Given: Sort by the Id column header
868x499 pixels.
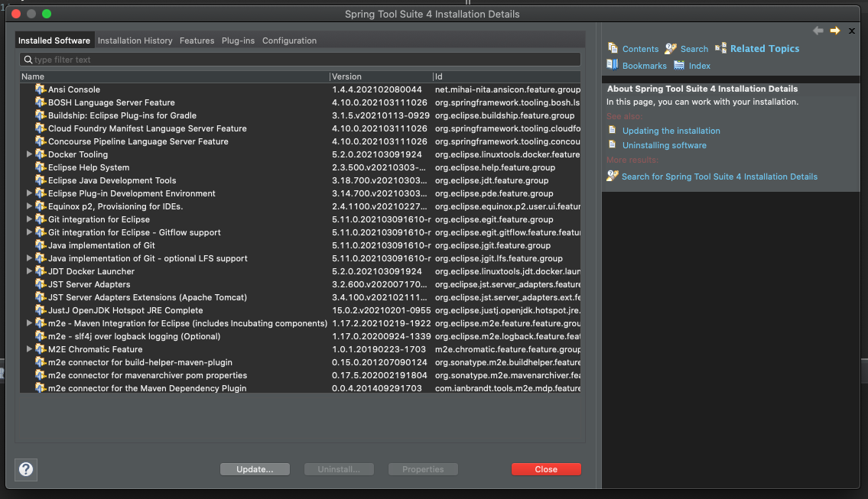Looking at the screenshot, I should point(506,76).
